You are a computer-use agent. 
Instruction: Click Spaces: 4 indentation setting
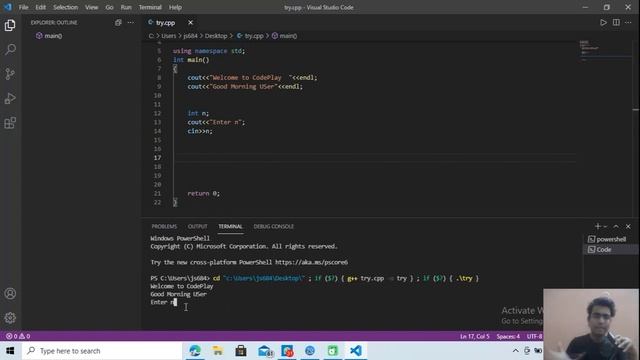click(508, 336)
